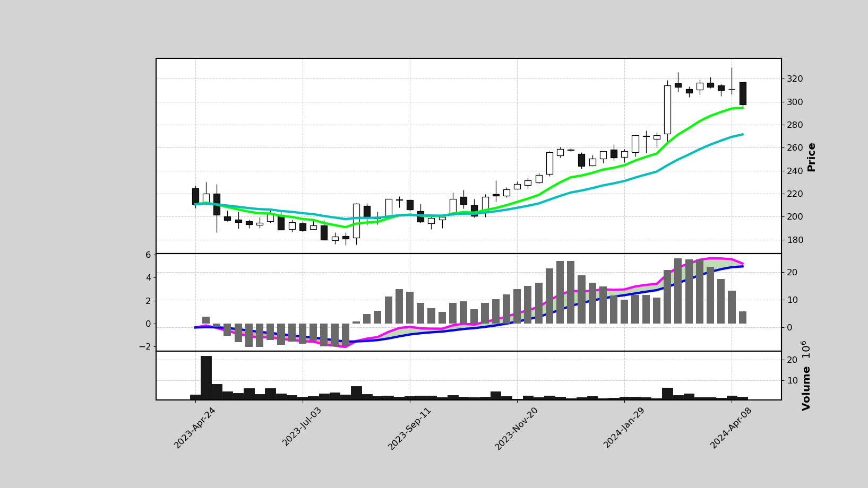Click the tallest white candlestick near 2024 highs
868x488 pixels.
tap(667, 110)
